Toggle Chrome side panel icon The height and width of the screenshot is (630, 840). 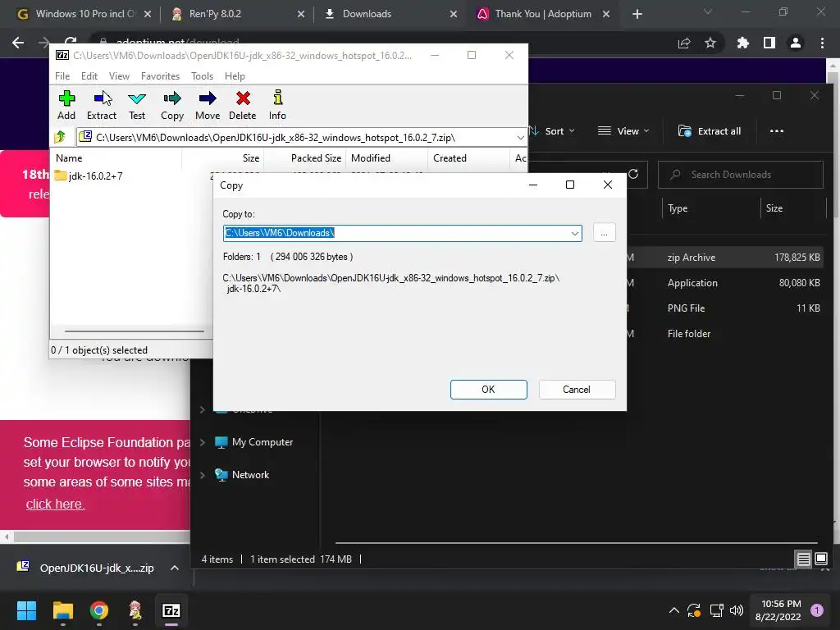click(x=769, y=43)
